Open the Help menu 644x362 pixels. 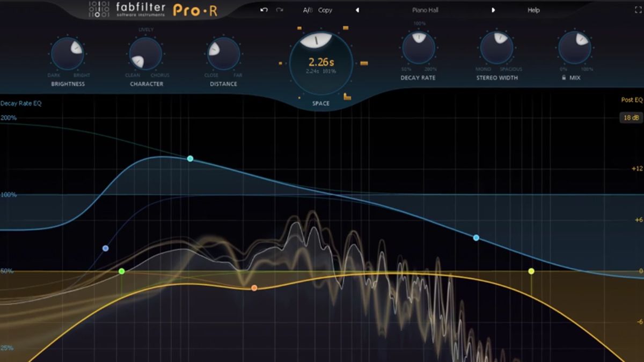coord(533,10)
